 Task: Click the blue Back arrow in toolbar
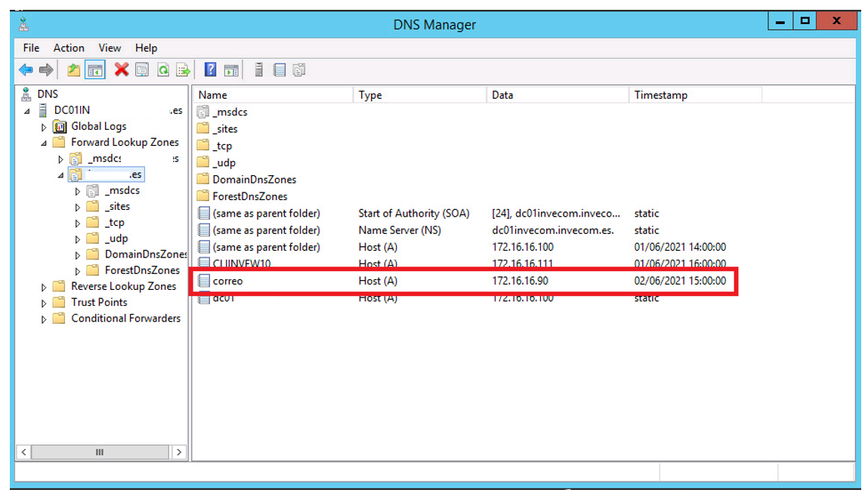(x=26, y=70)
